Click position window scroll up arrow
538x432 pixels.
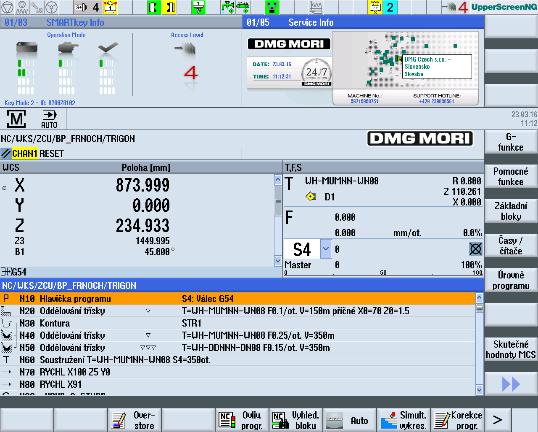tap(278, 180)
